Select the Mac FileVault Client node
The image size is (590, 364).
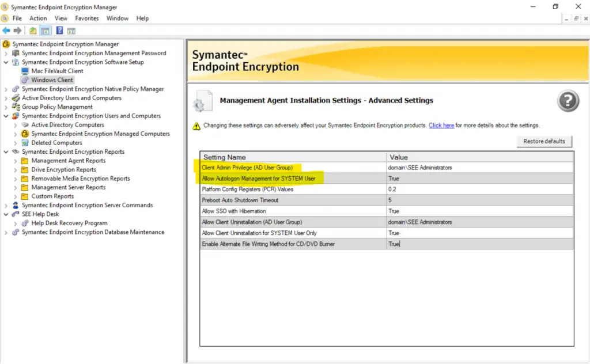(57, 71)
